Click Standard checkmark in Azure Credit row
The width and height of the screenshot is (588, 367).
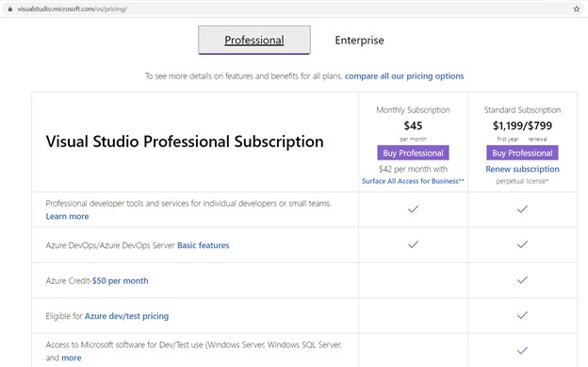click(x=522, y=279)
